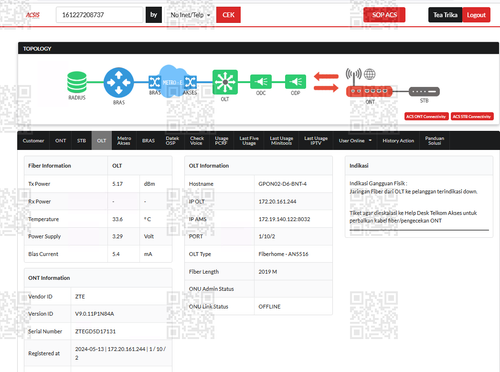The image size is (500, 372).
Task: Click Version ID value V9.0.11P1N84A
Action: tap(94, 314)
